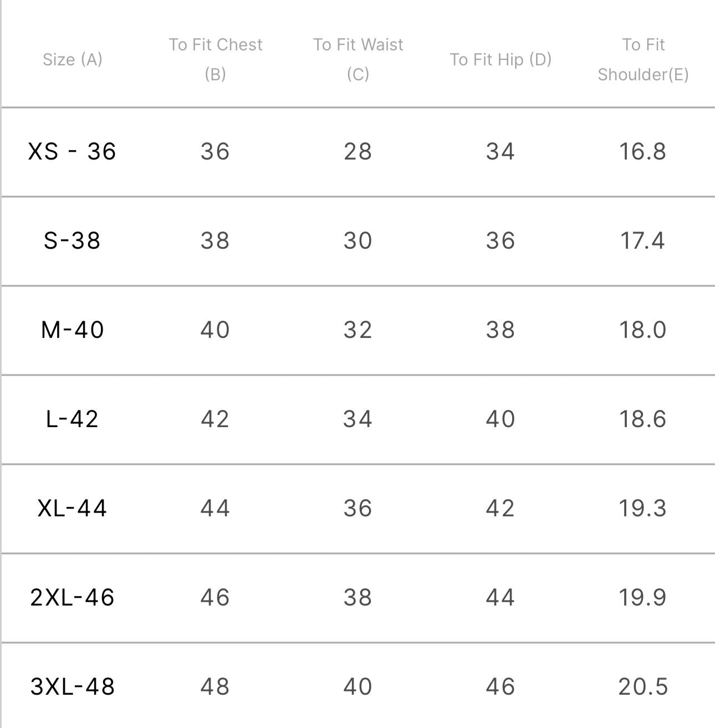Select the XL-44 size label
The width and height of the screenshot is (715, 728).
pyautogui.click(x=72, y=508)
